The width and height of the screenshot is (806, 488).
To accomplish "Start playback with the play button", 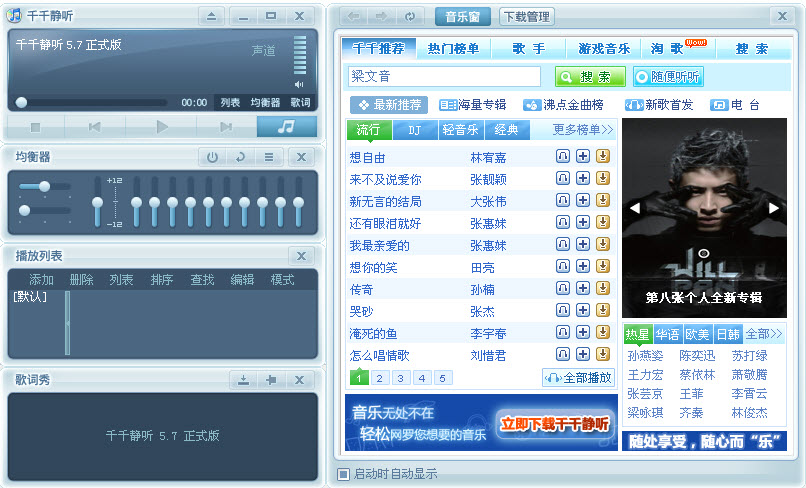I will [161, 126].
